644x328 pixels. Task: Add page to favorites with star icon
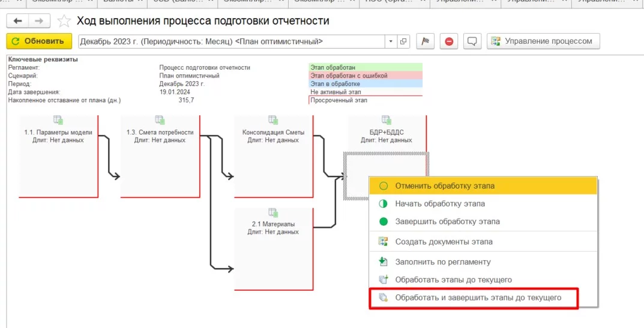click(x=64, y=21)
